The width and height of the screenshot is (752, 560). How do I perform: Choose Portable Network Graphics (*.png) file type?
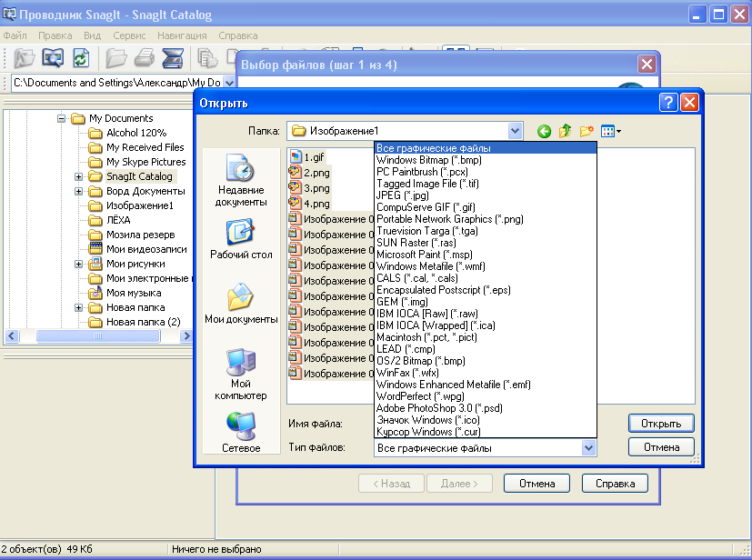(x=486, y=219)
